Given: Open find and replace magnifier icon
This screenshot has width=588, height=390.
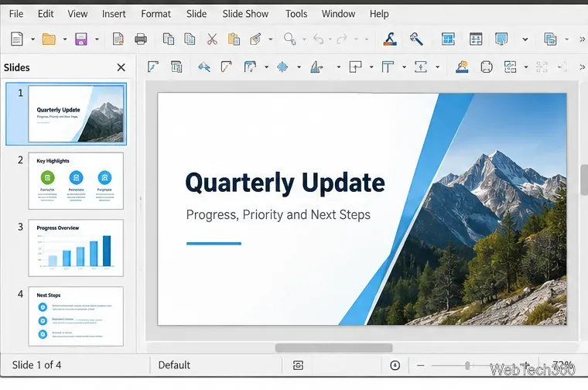Looking at the screenshot, I should coord(289,39).
